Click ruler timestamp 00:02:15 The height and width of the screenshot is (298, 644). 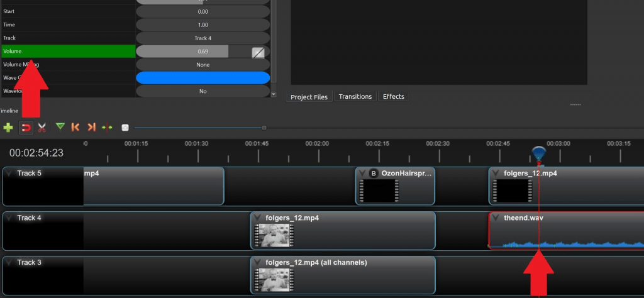click(377, 144)
